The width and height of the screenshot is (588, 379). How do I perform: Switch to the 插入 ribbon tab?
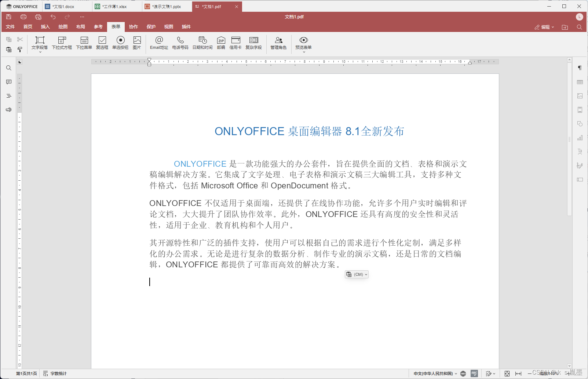(45, 27)
